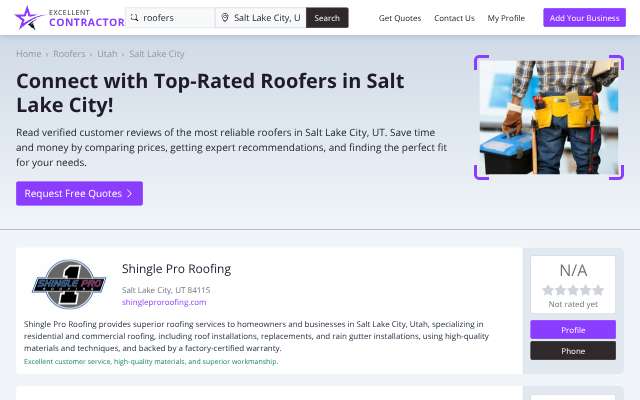This screenshot has height=400, width=640.
Task: Click the Phone button for Shingle Pro
Action: (573, 351)
